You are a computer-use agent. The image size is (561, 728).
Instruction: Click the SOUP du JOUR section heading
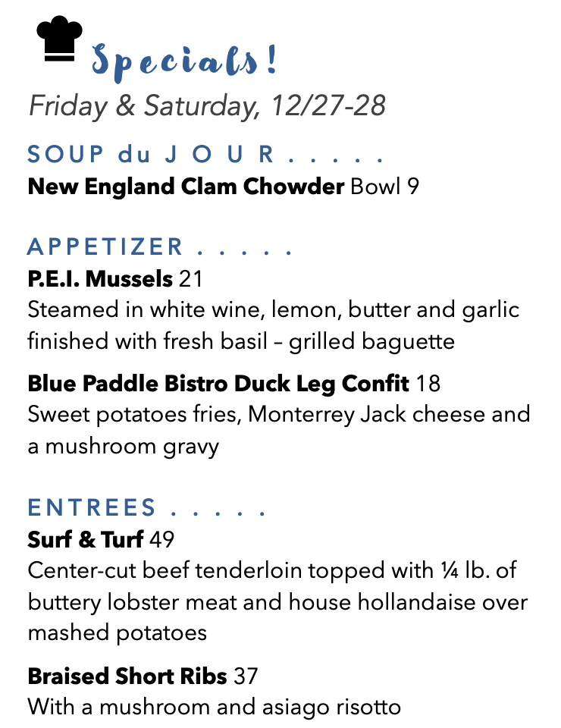pos(205,154)
